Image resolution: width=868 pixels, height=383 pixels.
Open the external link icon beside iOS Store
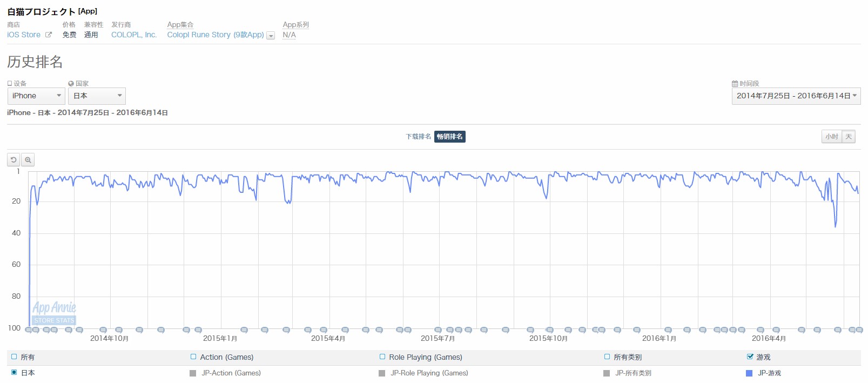click(49, 35)
